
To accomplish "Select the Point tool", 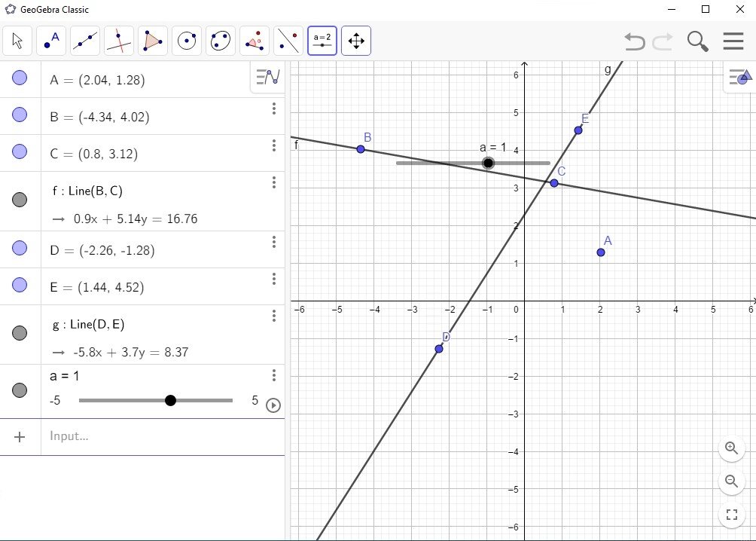I will click(51, 41).
